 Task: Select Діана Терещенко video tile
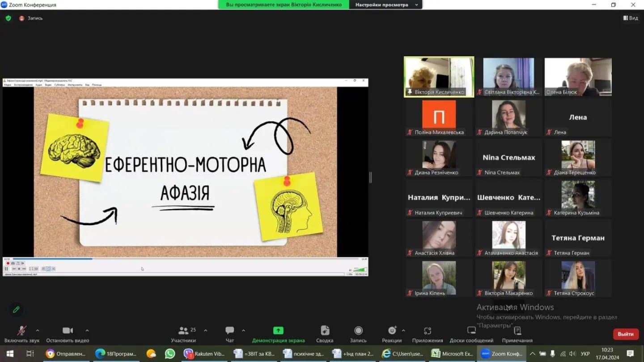[x=578, y=157]
